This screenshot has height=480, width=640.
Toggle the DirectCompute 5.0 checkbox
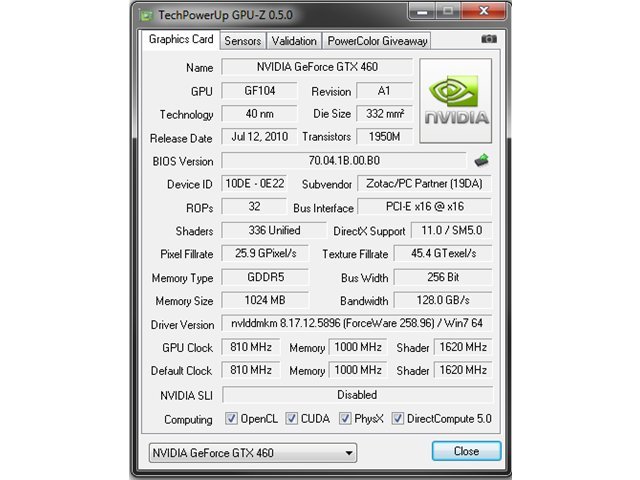[x=398, y=418]
